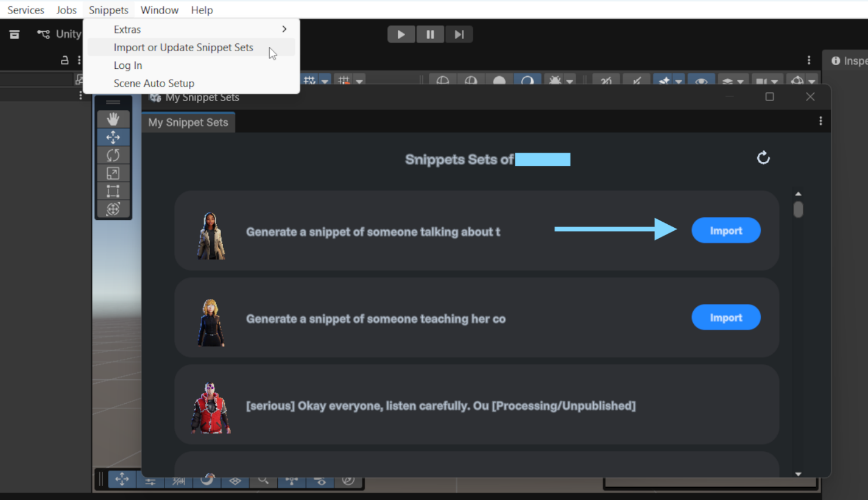Image resolution: width=868 pixels, height=500 pixels.
Task: Select the highlighted lit sphere shading mode
Action: coord(527,80)
